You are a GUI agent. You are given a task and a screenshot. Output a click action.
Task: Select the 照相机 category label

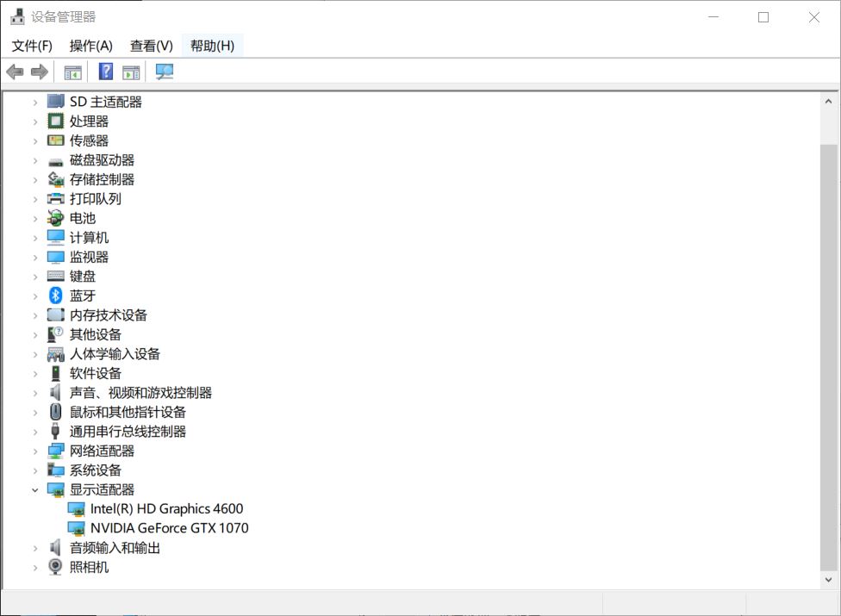pos(89,567)
